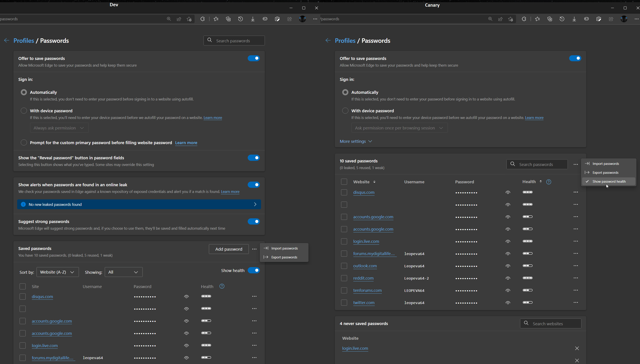Check the reddit.com row checkbox in Canary
640x364 pixels.
(344, 278)
